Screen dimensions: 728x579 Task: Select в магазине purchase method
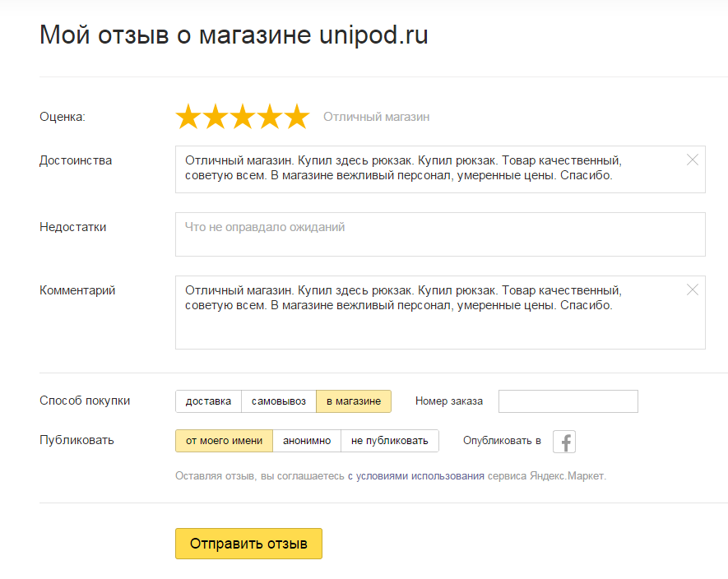(354, 401)
